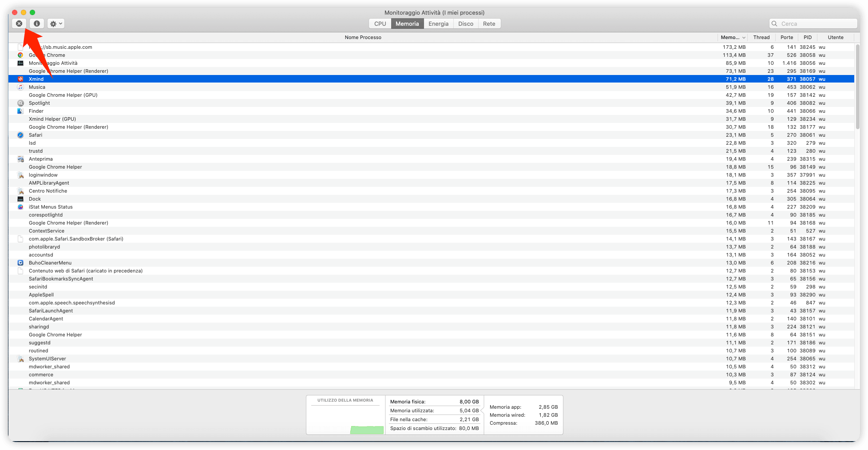Click the BuhoCleanerMenu icon
The image size is (868, 450).
coord(20,263)
